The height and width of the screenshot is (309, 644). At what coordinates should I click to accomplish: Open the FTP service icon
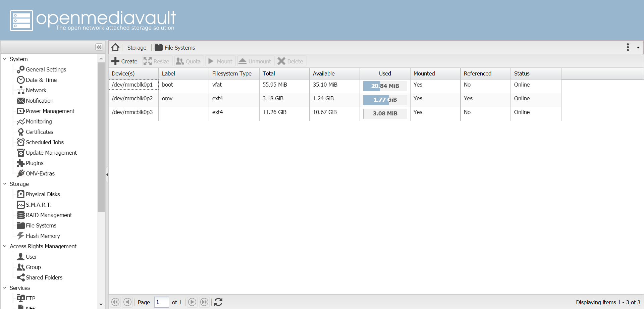pyautogui.click(x=21, y=298)
